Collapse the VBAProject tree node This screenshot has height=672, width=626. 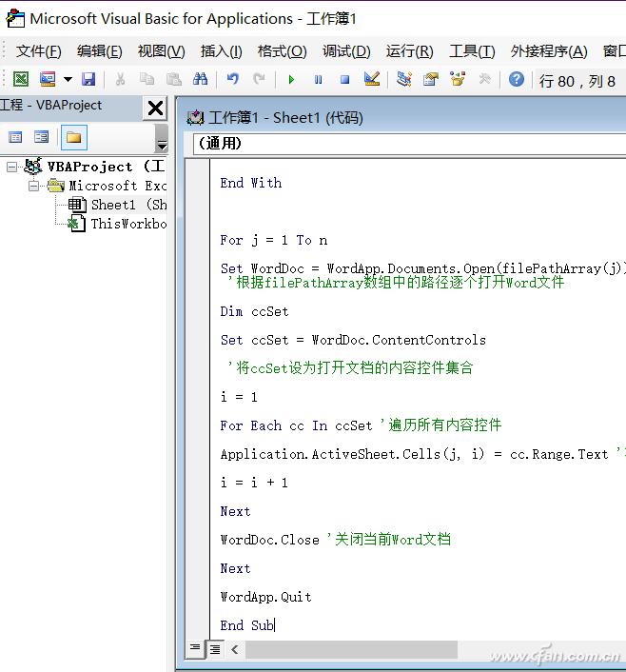click(x=12, y=167)
